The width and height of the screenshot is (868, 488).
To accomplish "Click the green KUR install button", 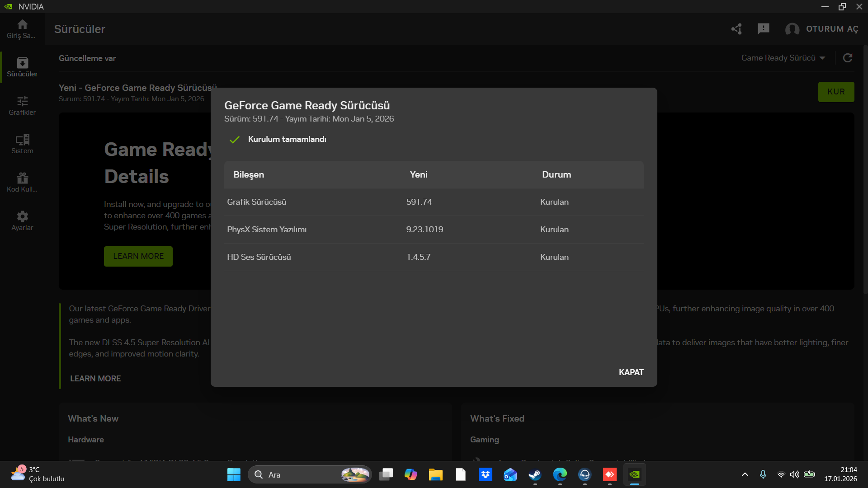I will coord(836,92).
